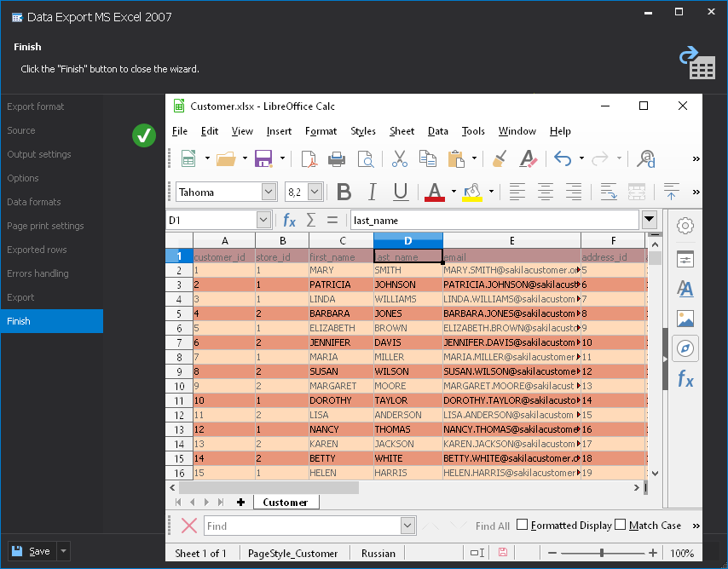Screen dimensions: 728x569
Task: Click the yellow background color swatch
Action: (x=472, y=192)
